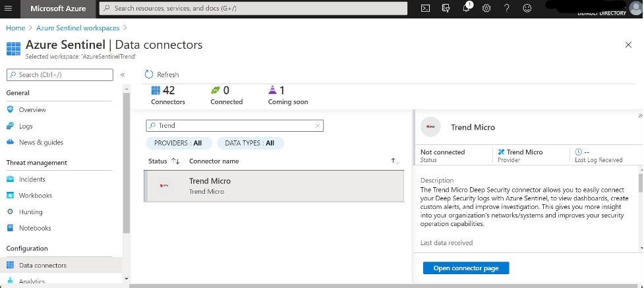Viewport: 644px width, 288px height.
Task: Click the global search resources box
Action: (x=253, y=8)
